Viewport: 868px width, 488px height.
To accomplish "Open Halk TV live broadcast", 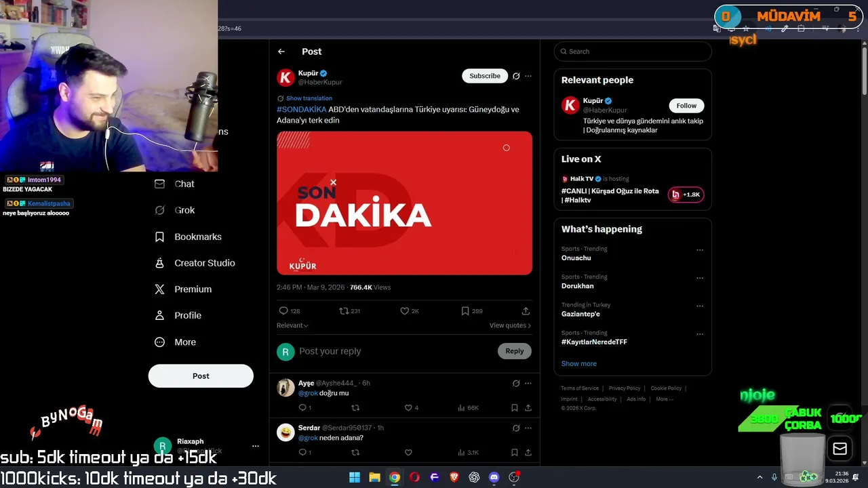I will coord(610,195).
